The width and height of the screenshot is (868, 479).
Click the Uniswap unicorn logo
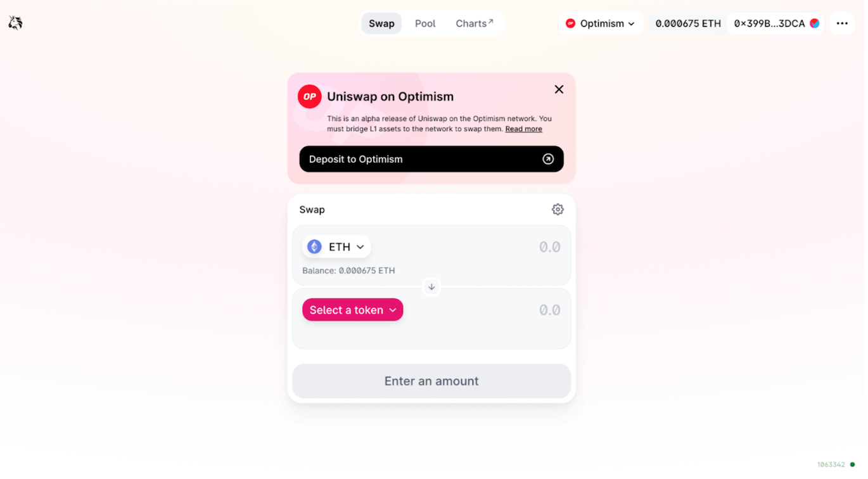pyautogui.click(x=15, y=23)
